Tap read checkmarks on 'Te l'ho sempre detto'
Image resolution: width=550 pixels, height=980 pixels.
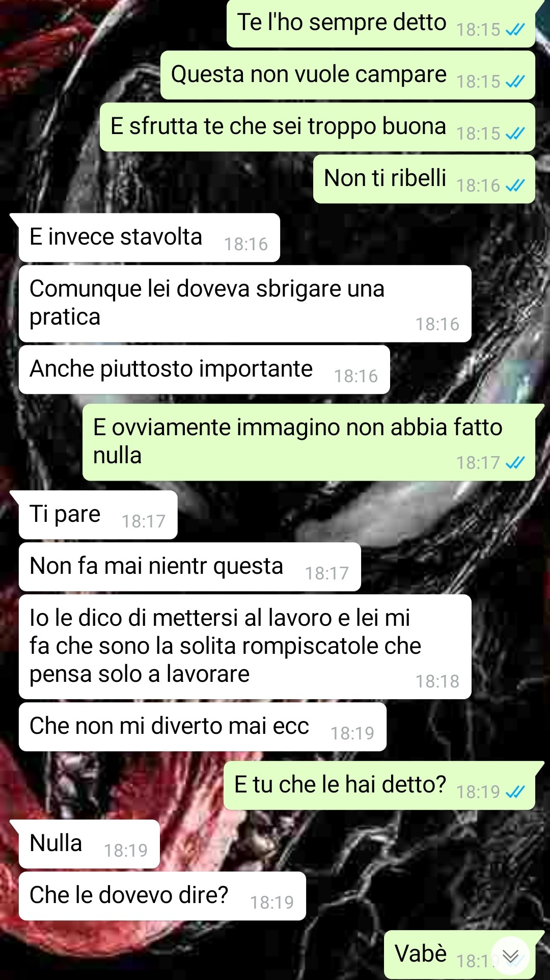[x=515, y=30]
